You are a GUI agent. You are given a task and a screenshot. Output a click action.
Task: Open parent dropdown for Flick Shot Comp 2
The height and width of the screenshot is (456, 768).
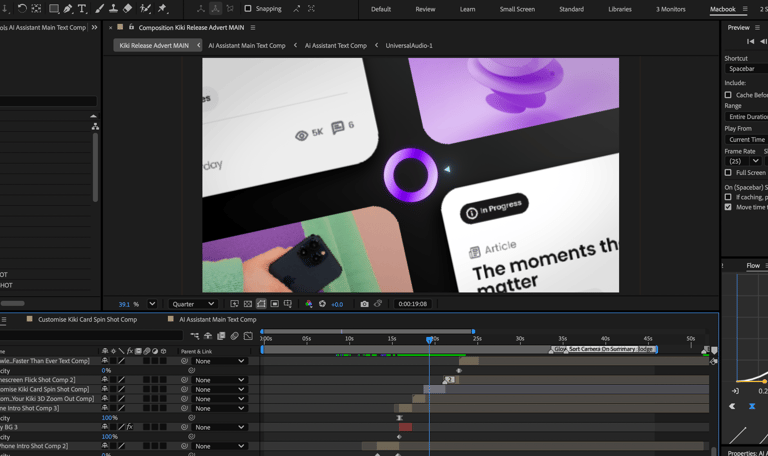pos(219,380)
